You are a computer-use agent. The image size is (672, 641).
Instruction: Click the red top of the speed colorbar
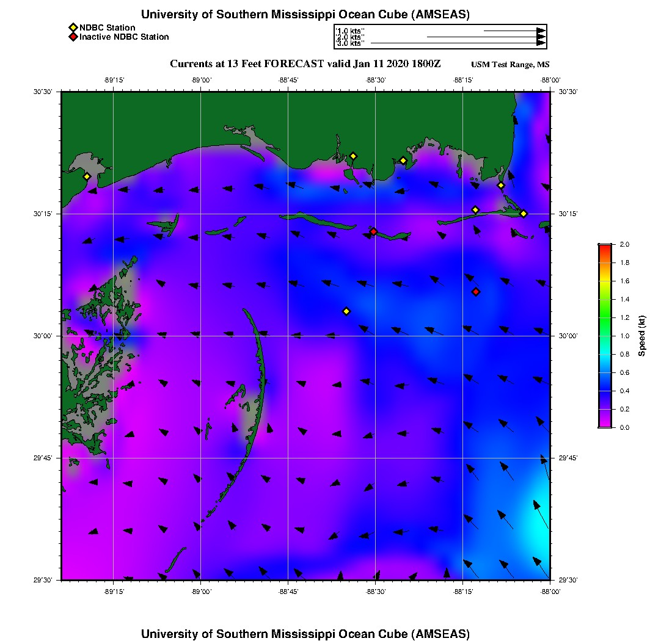coord(604,247)
